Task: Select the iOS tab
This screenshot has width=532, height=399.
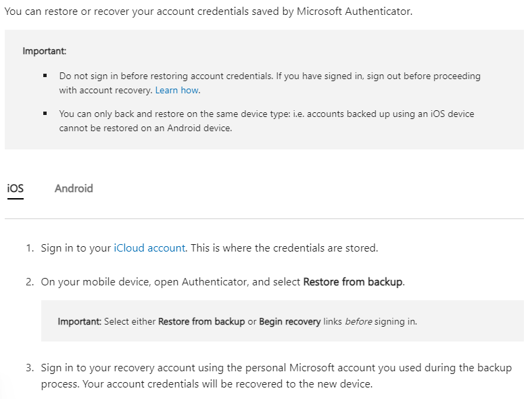Action: click(16, 189)
